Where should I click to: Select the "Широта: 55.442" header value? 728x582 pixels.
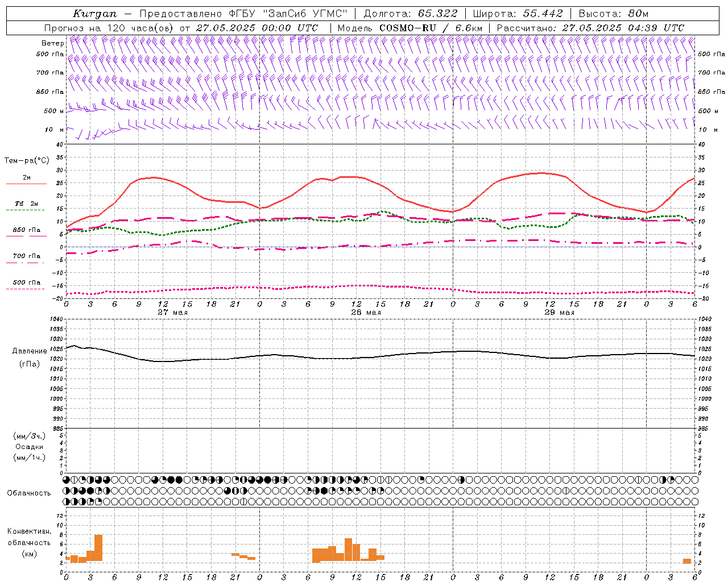[518, 14]
